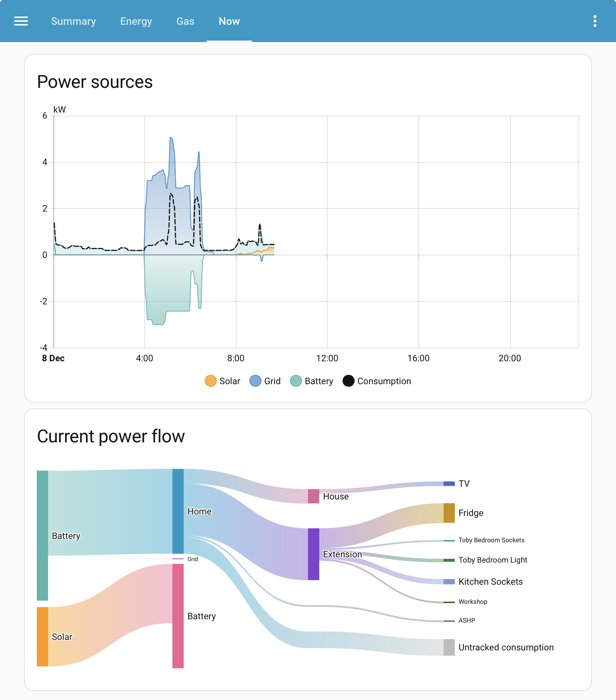
Task: Toggle Battery series in chart legend
Action: pos(312,381)
